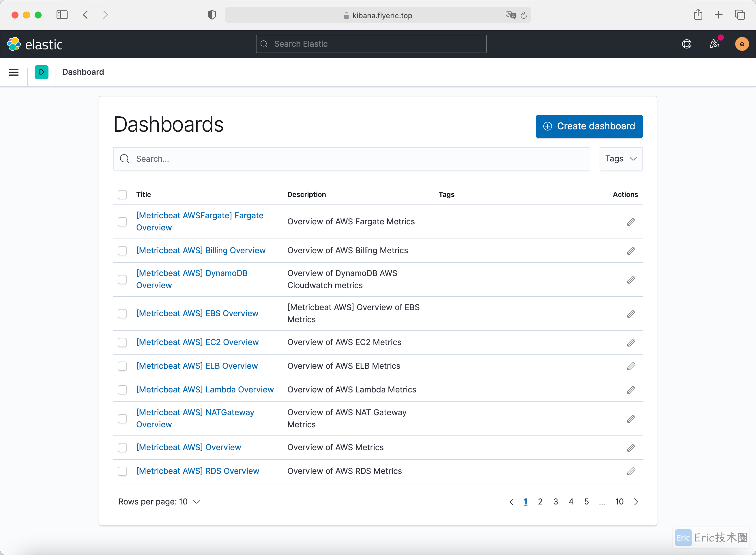756x555 pixels.
Task: Jump to page 5
Action: [x=586, y=502]
